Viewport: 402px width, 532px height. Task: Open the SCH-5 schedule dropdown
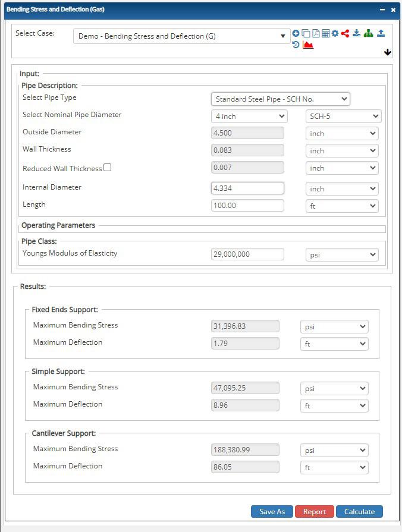click(344, 116)
